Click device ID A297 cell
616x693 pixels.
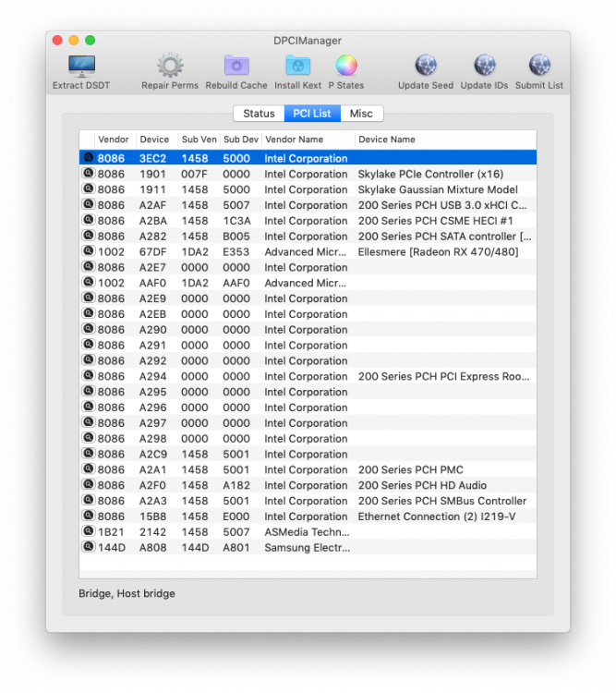tap(153, 423)
